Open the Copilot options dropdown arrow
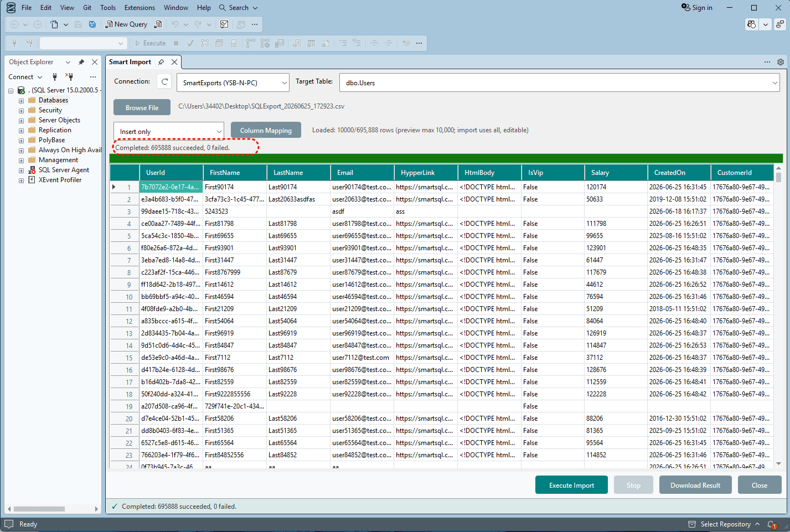 (x=765, y=24)
